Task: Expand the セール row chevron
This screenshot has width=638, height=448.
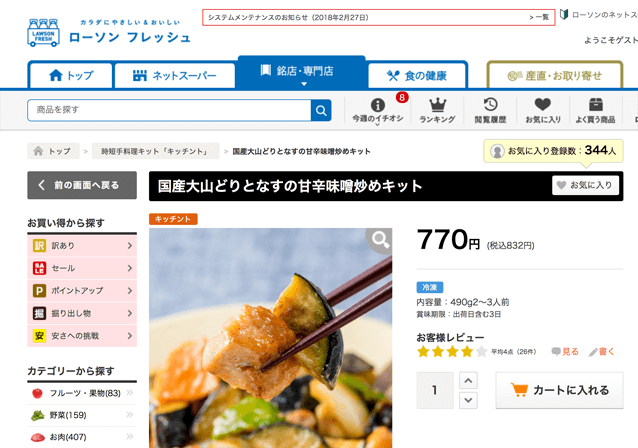Action: pyautogui.click(x=130, y=268)
